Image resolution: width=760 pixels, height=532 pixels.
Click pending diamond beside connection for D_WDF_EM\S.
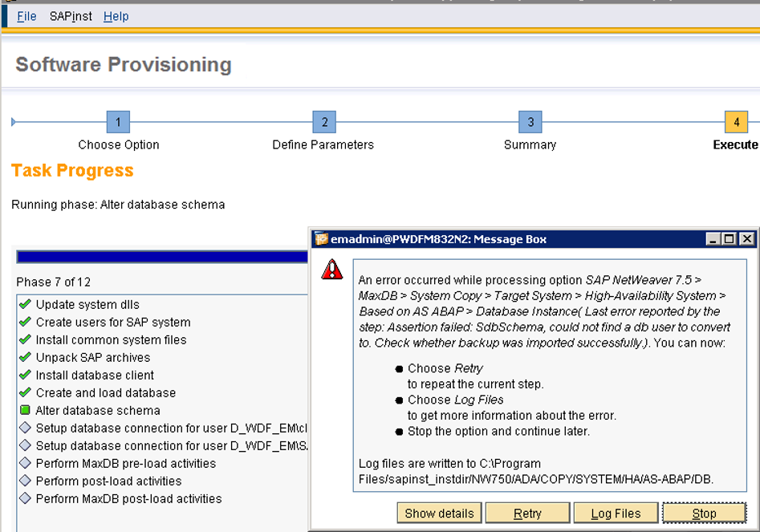click(25, 445)
